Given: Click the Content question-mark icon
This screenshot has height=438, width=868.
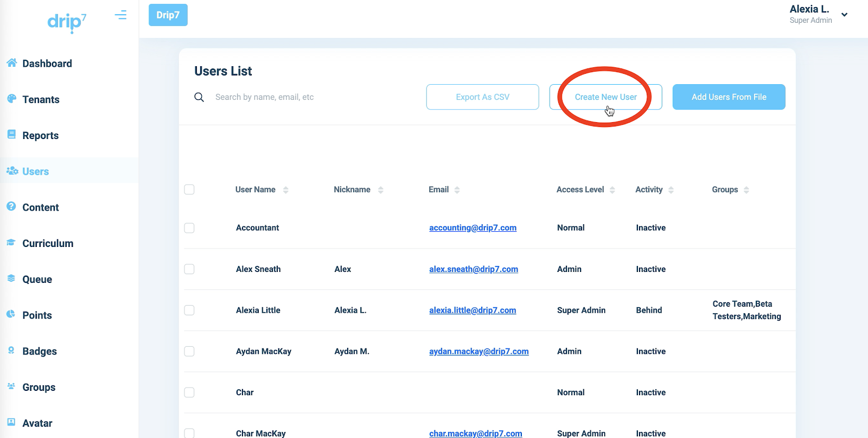Looking at the screenshot, I should pyautogui.click(x=11, y=206).
